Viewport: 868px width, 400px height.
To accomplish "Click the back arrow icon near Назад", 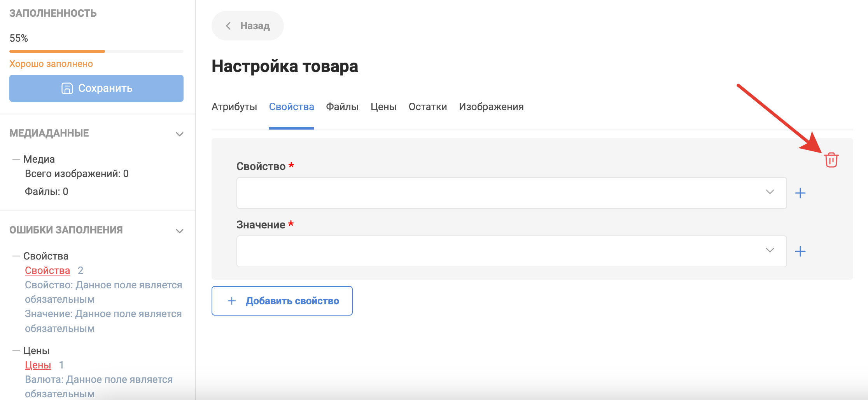I will [x=229, y=26].
